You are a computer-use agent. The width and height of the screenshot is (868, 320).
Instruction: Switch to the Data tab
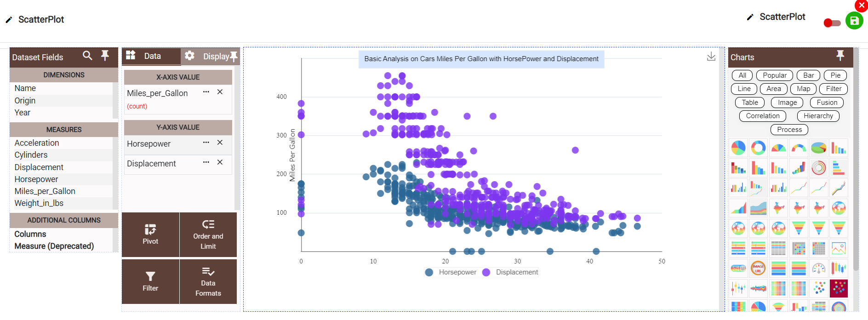click(151, 56)
